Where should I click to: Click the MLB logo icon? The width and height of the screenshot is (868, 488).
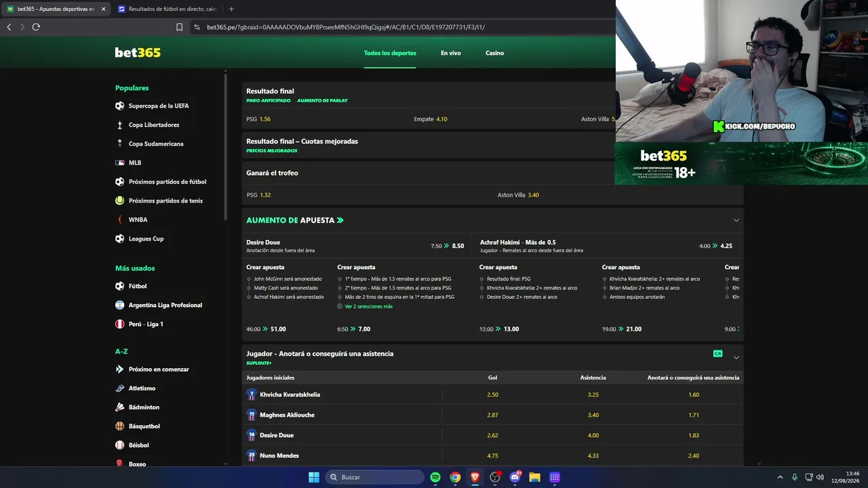point(119,163)
